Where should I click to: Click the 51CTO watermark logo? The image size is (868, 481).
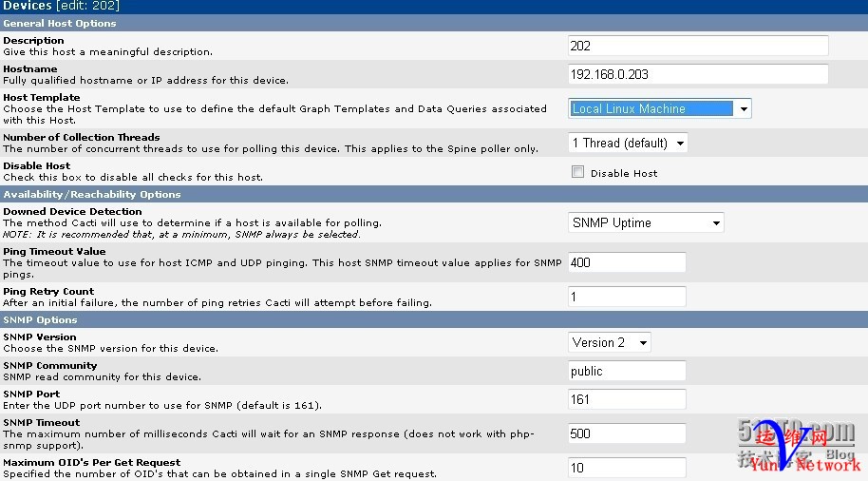click(796, 436)
